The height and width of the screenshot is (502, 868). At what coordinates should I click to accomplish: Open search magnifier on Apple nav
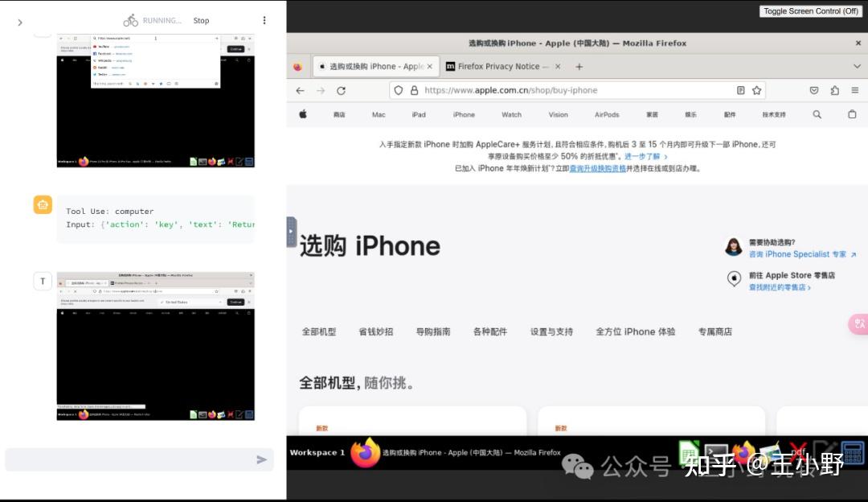pos(817,114)
